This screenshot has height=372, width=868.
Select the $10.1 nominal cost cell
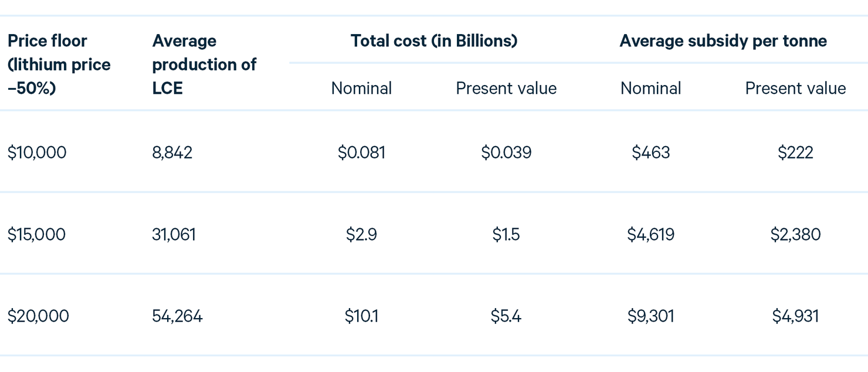361,316
